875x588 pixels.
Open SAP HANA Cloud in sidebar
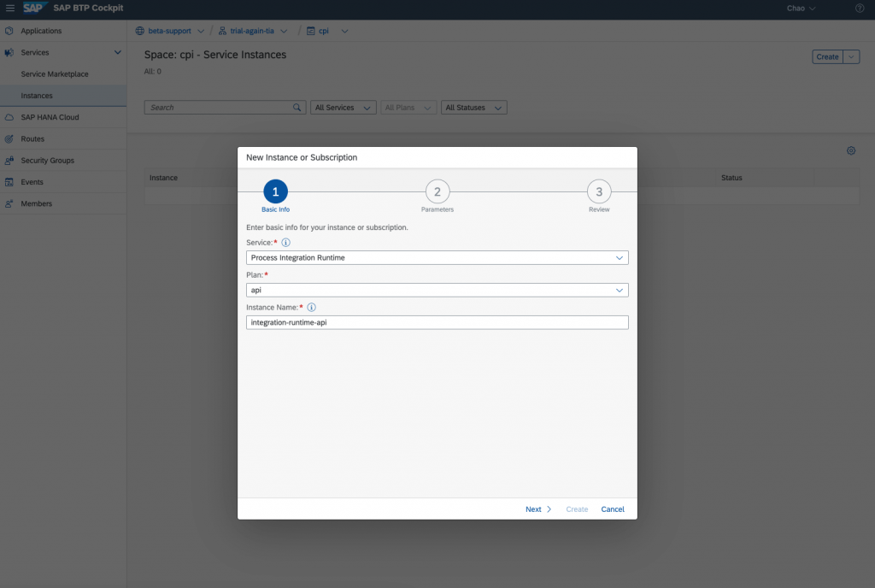pyautogui.click(x=50, y=117)
